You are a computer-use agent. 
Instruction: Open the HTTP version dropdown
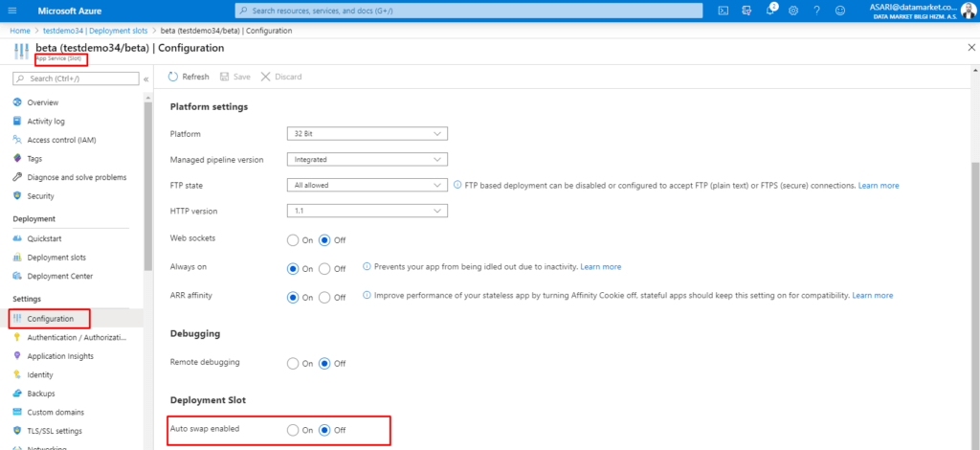[x=367, y=211]
